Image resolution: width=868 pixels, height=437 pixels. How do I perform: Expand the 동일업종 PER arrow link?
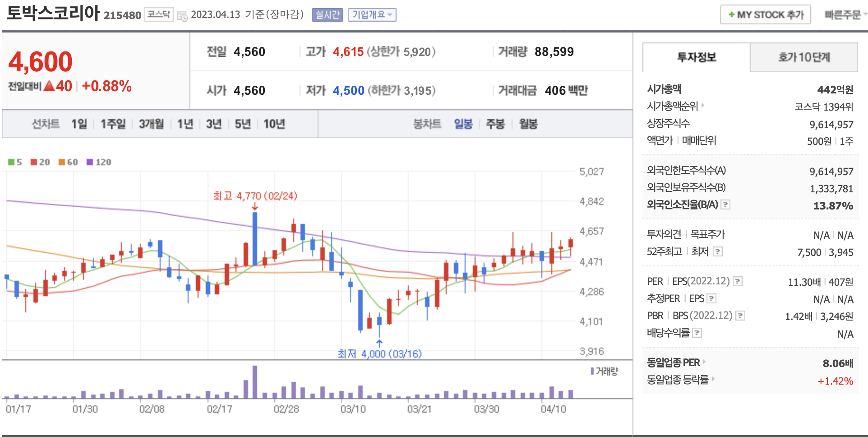click(704, 362)
